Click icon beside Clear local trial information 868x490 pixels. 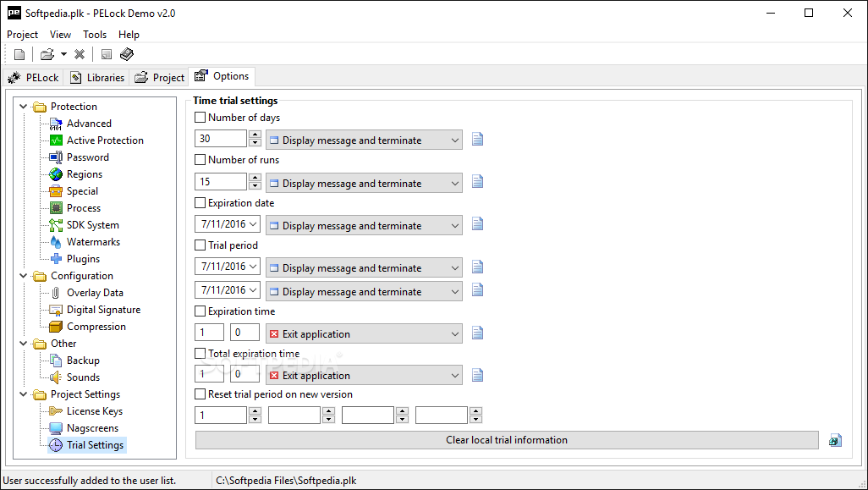point(835,440)
